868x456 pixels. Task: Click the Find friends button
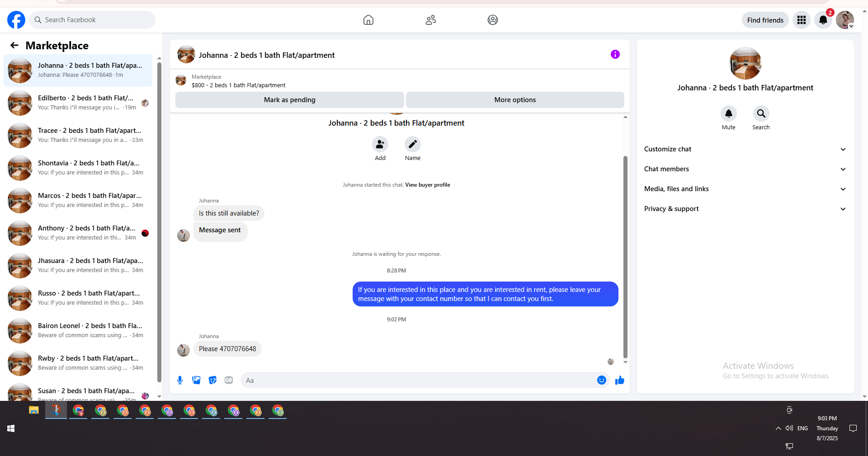tap(765, 20)
